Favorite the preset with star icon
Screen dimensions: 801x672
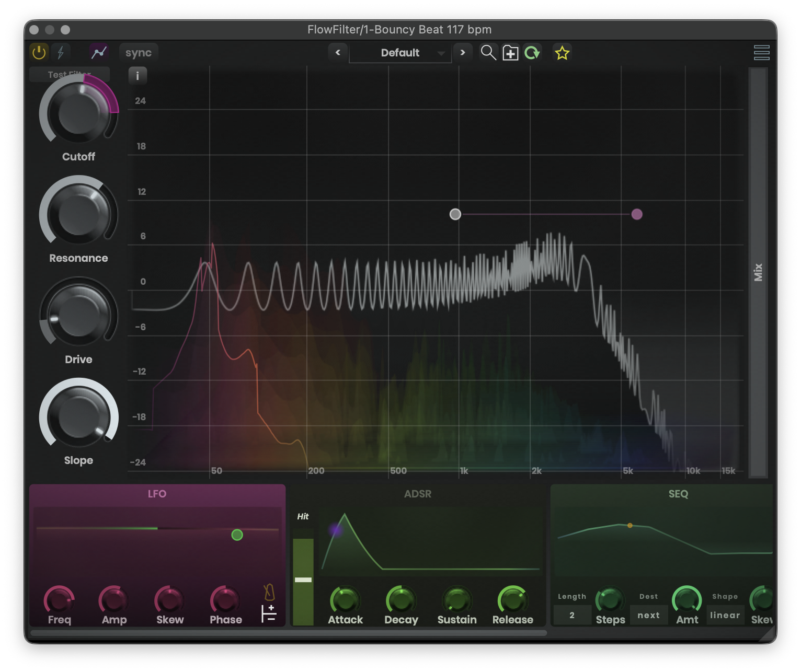tap(562, 53)
